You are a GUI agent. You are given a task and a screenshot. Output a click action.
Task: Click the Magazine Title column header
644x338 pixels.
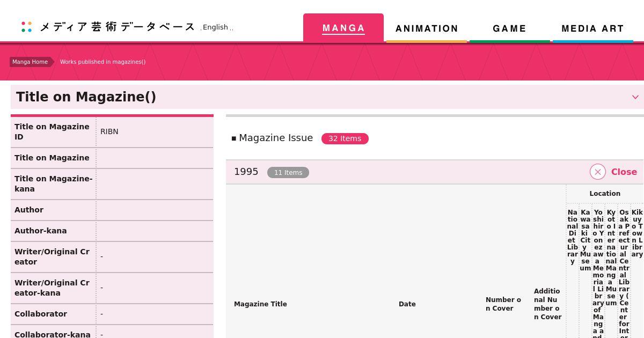coord(260,304)
